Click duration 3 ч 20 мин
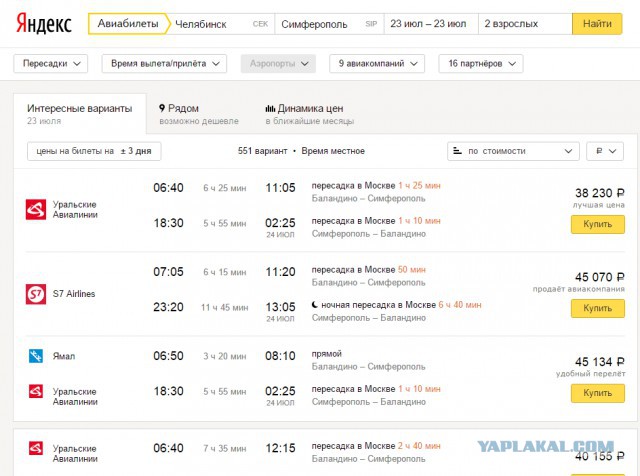The height and width of the screenshot is (476, 640). click(225, 356)
